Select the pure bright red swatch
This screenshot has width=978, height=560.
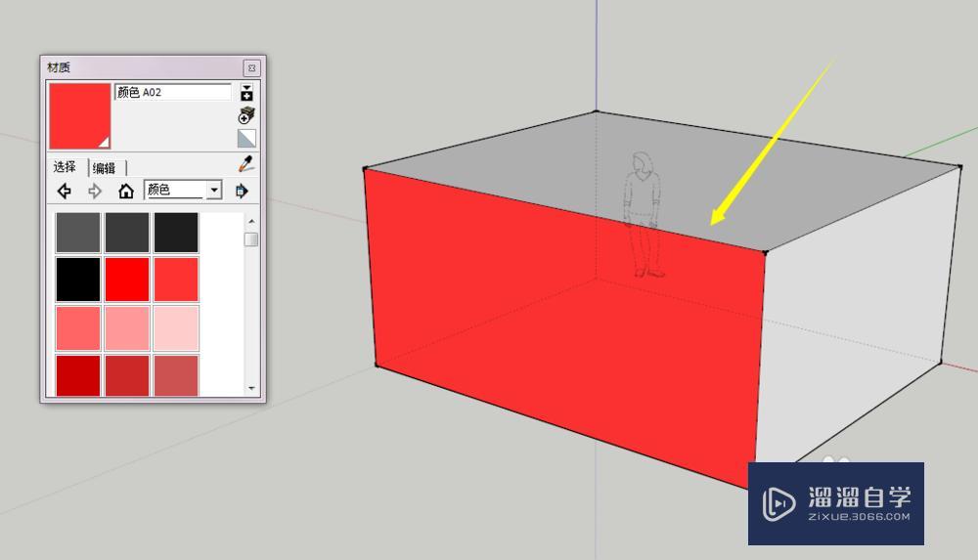click(127, 280)
